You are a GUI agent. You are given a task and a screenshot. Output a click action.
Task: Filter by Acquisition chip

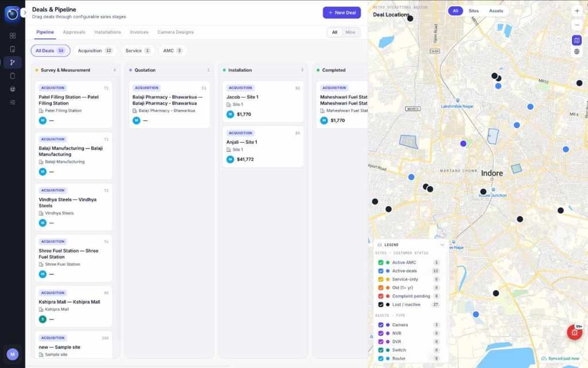tap(95, 51)
